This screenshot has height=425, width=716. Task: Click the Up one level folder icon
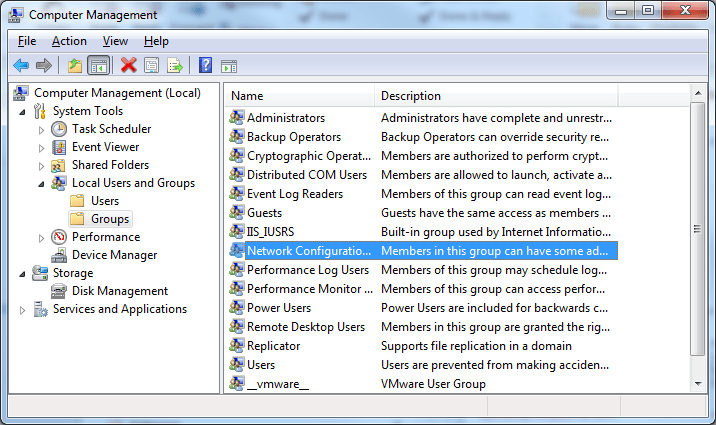pos(75,66)
